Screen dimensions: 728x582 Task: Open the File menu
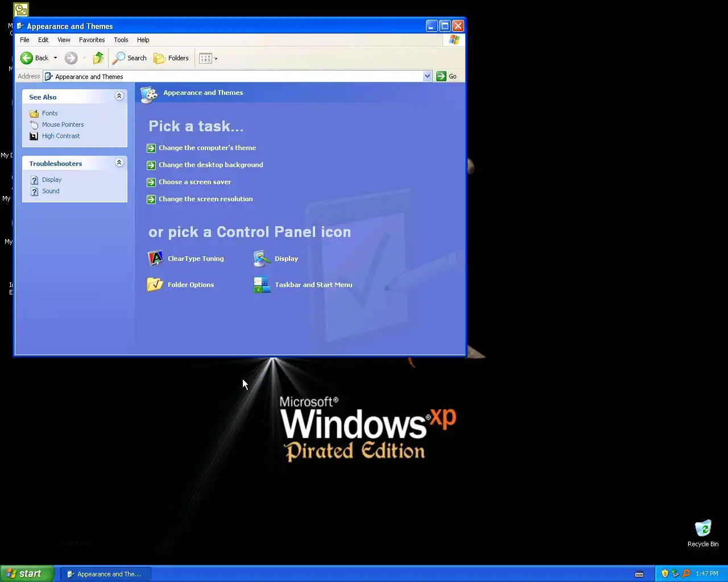point(24,40)
